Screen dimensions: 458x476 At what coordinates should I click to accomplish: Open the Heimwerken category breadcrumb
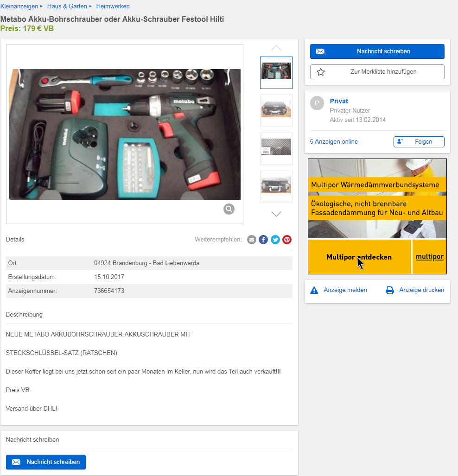(x=113, y=6)
